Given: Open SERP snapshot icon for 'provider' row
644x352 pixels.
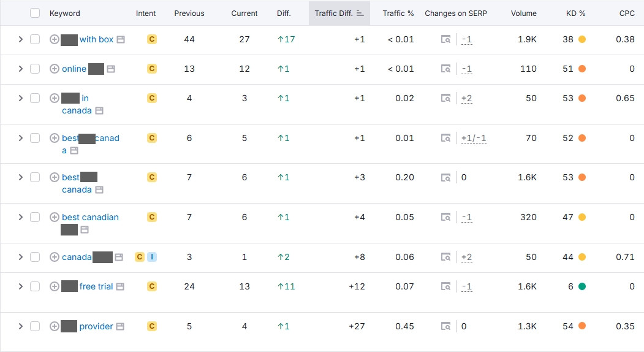Looking at the screenshot, I should [445, 326].
